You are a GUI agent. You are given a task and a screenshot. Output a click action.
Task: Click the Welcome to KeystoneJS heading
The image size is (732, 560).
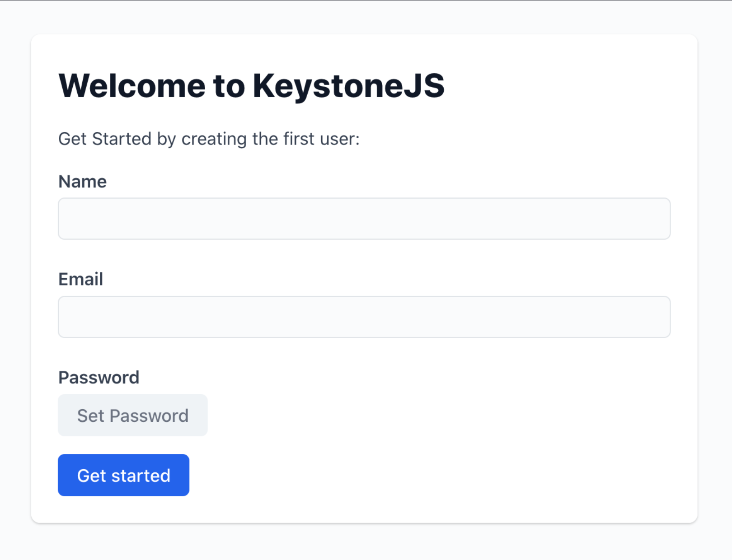251,86
